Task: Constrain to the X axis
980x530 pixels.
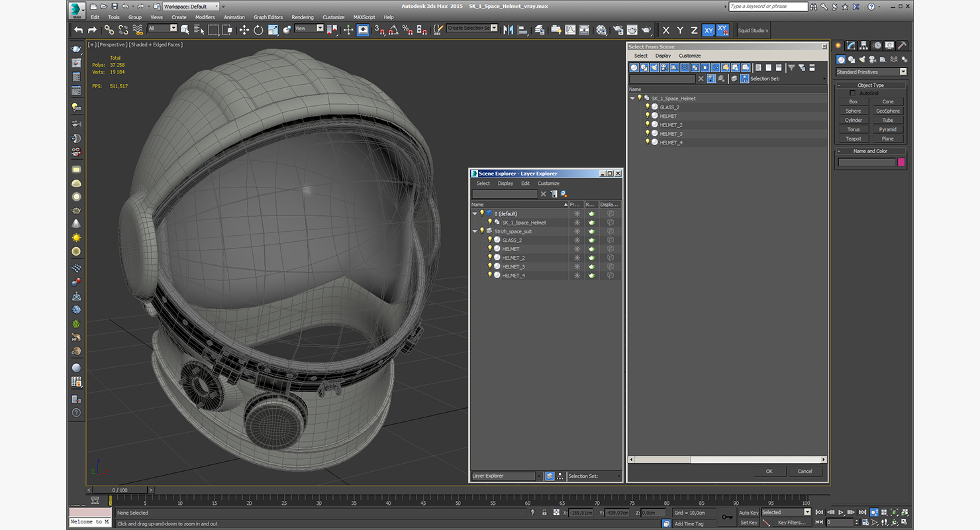Action: pyautogui.click(x=666, y=30)
